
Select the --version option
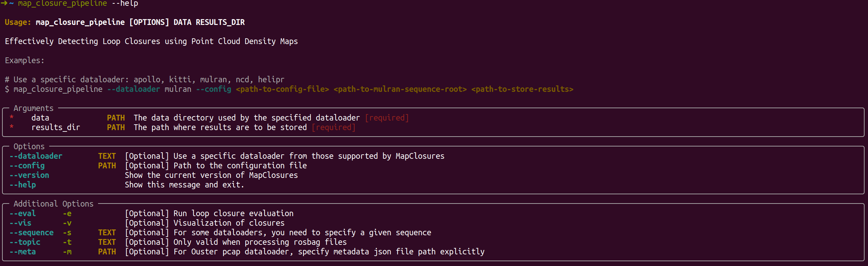pos(29,175)
